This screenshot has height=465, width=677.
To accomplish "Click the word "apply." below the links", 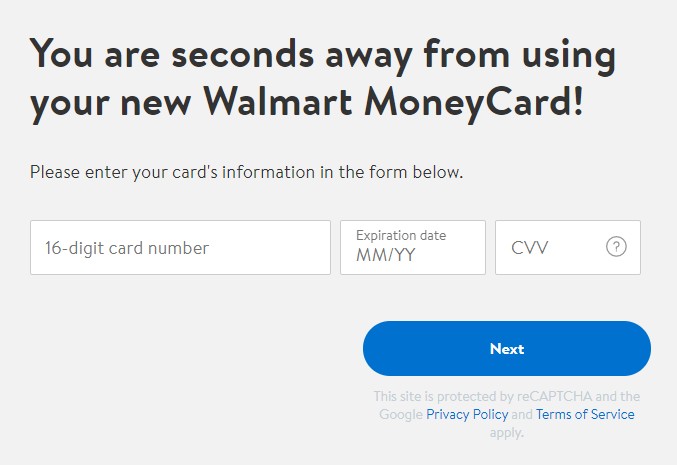I will (x=507, y=432).
